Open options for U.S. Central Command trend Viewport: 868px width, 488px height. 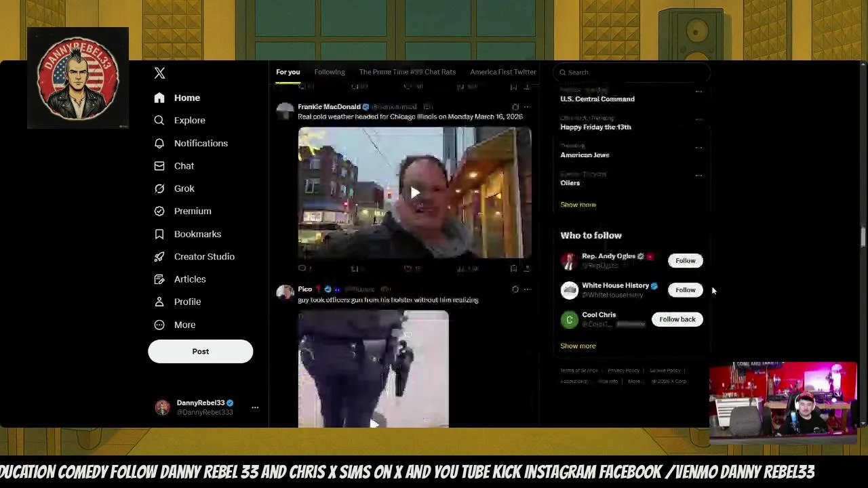click(698, 91)
